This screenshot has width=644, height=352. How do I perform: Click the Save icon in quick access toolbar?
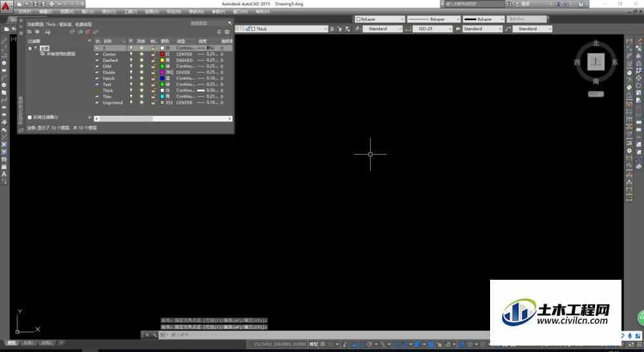click(35, 4)
